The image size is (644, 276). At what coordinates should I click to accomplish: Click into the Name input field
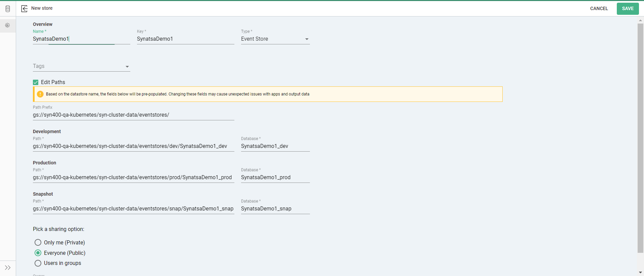[81, 39]
